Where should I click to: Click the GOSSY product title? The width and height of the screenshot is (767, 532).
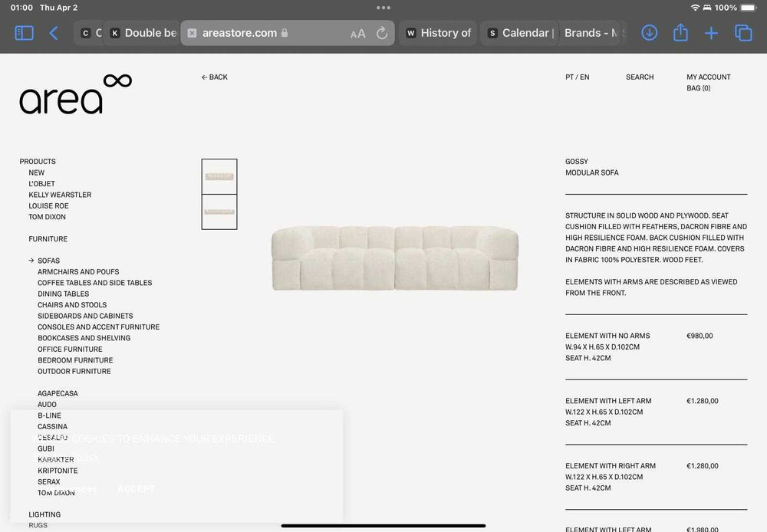[577, 161]
